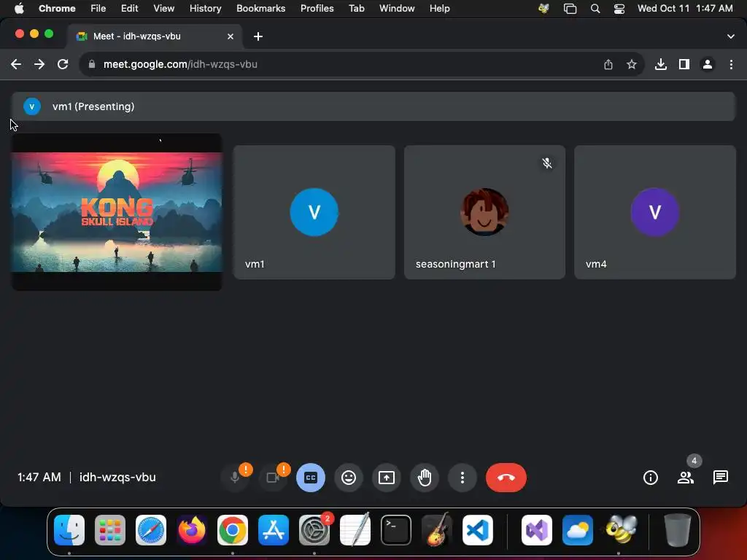Image resolution: width=747 pixels, height=560 pixels.
Task: Open the in-call chat panel
Action: pos(720,477)
